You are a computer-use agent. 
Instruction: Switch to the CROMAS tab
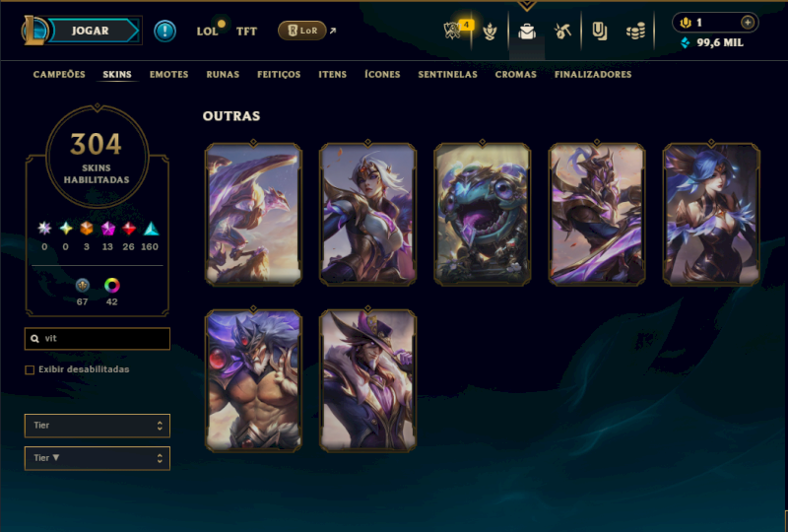pyautogui.click(x=515, y=75)
